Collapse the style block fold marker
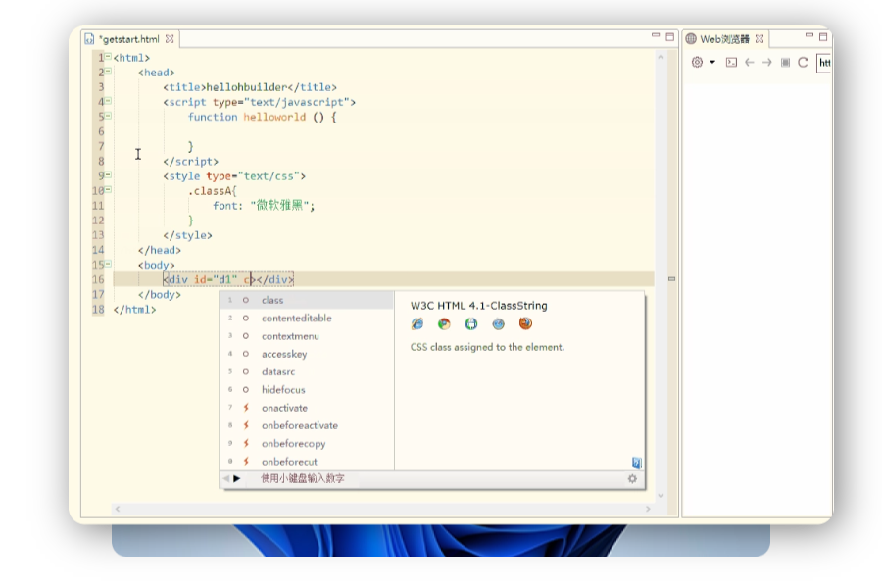 (108, 175)
